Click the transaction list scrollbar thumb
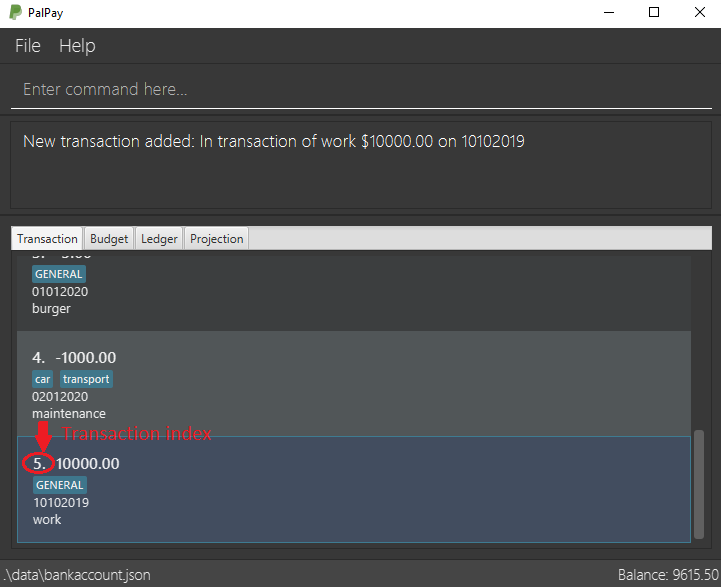Screen dimensions: 721x587 tap(699, 484)
